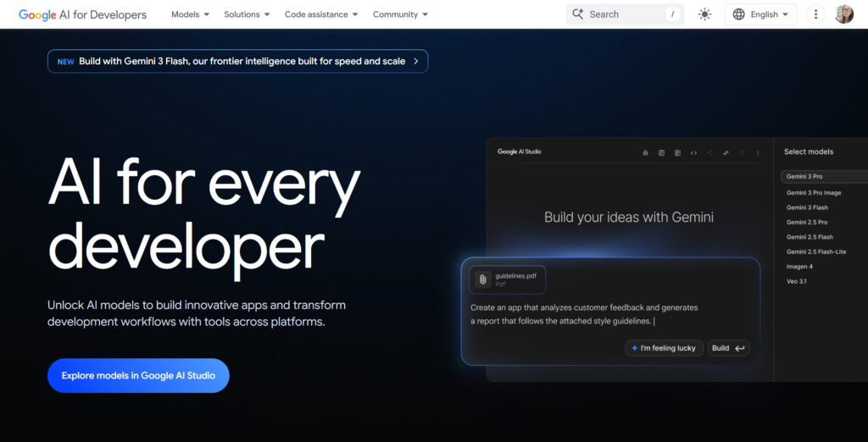Click the NEW badge on the announcement banner
This screenshot has width=868, height=442.
pyautogui.click(x=66, y=62)
